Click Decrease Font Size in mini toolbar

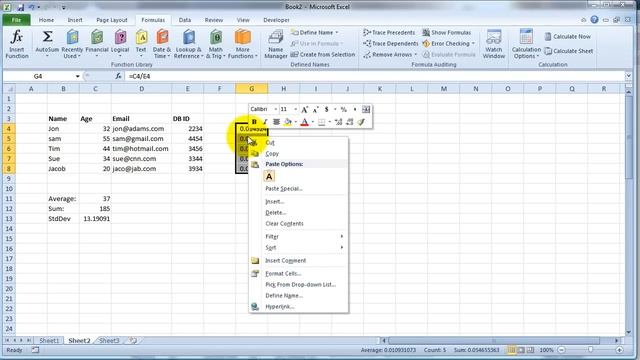(x=316, y=110)
